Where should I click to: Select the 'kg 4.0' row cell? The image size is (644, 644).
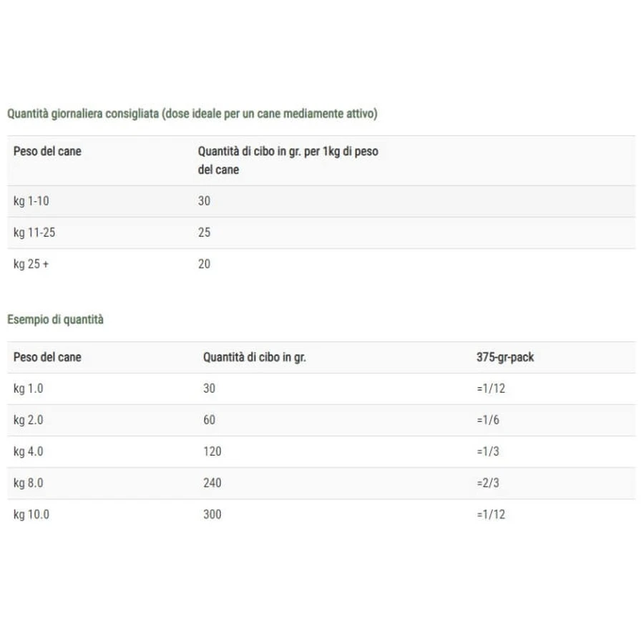pyautogui.click(x=29, y=452)
